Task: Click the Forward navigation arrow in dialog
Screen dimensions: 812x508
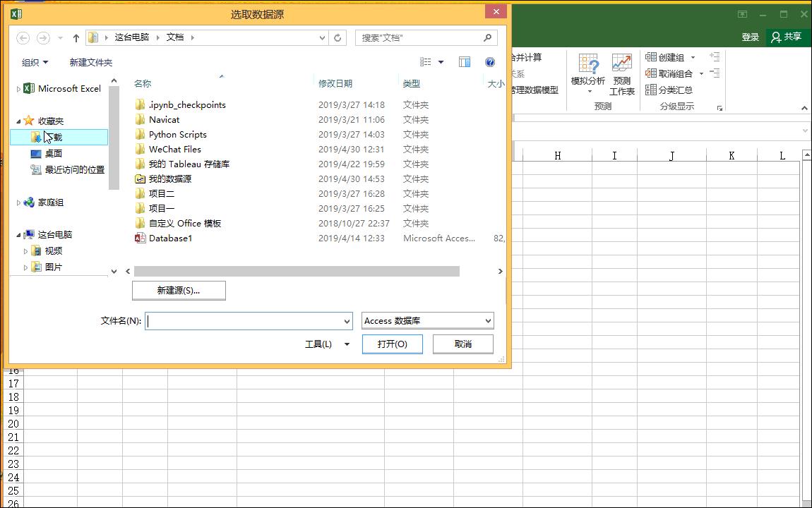Action: click(43, 38)
